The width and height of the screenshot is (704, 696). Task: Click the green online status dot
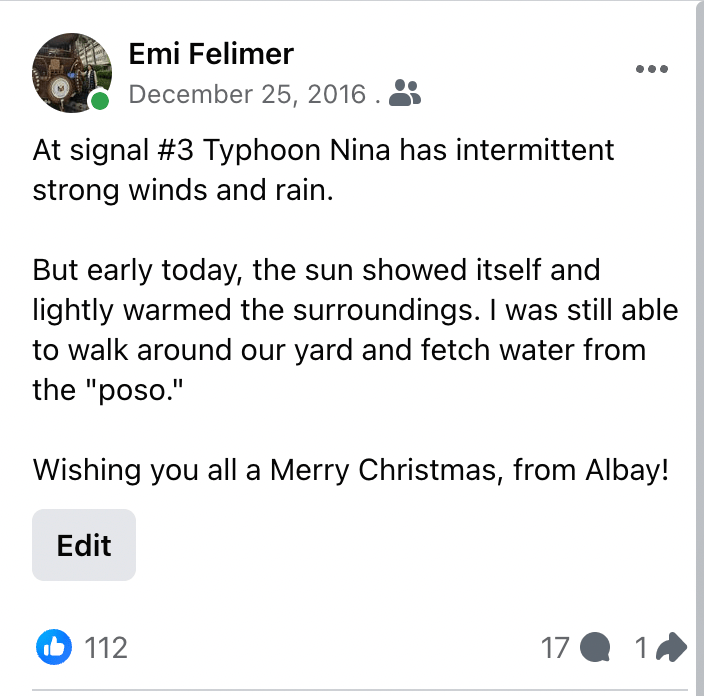(x=100, y=101)
